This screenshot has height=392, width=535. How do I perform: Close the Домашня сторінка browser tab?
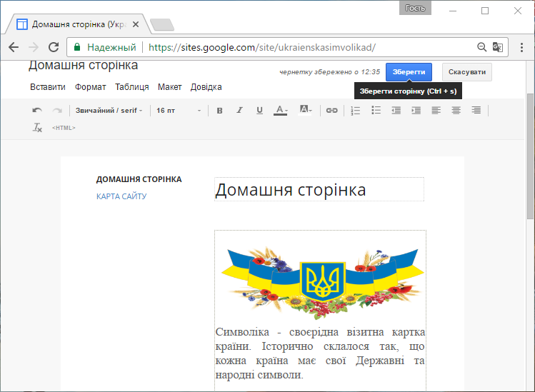136,24
